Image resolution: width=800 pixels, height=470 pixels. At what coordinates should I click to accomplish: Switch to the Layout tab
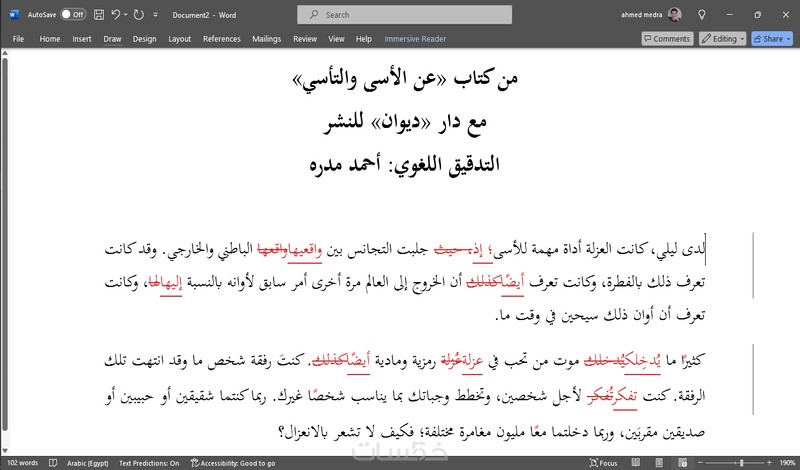(180, 39)
